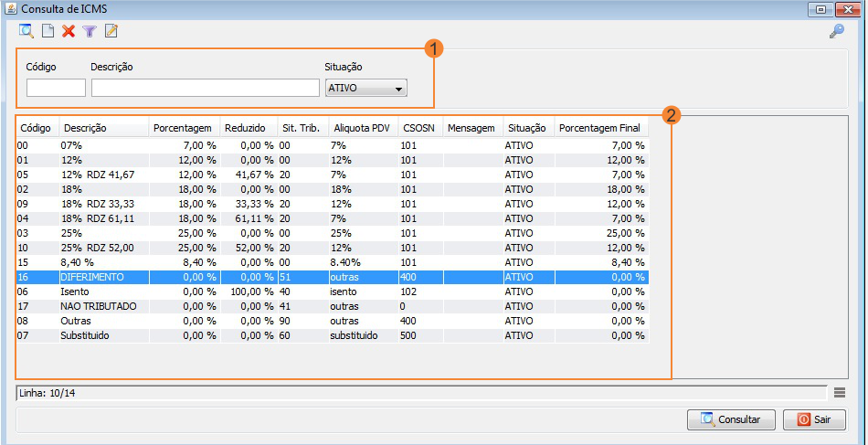Click the Código input field
The image size is (868, 445).
[56, 88]
